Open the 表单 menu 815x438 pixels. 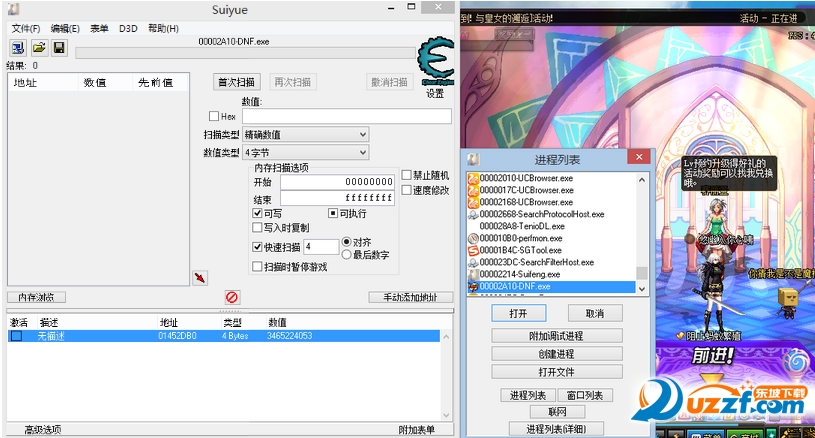99,29
